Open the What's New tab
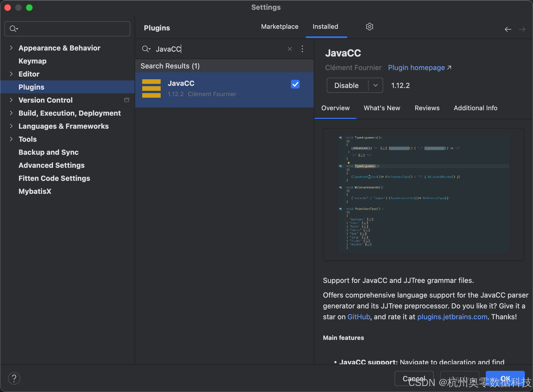Viewport: 533px width, 392px height. click(x=382, y=108)
